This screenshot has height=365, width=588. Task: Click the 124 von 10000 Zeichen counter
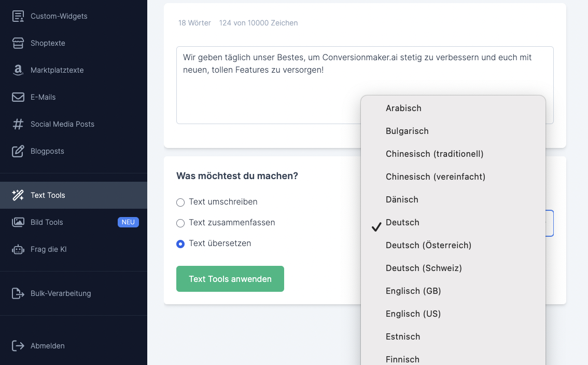coord(258,23)
